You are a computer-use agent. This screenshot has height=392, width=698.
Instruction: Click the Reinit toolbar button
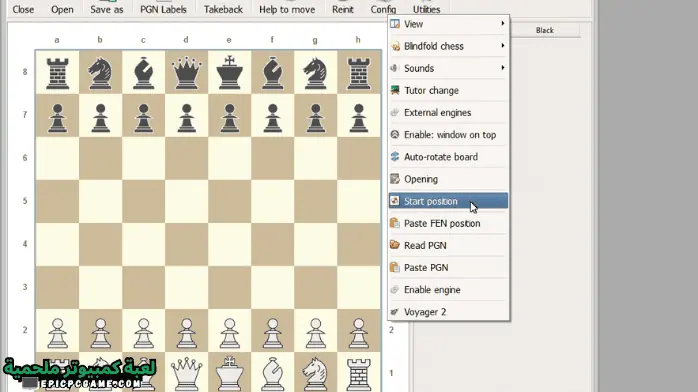click(343, 9)
